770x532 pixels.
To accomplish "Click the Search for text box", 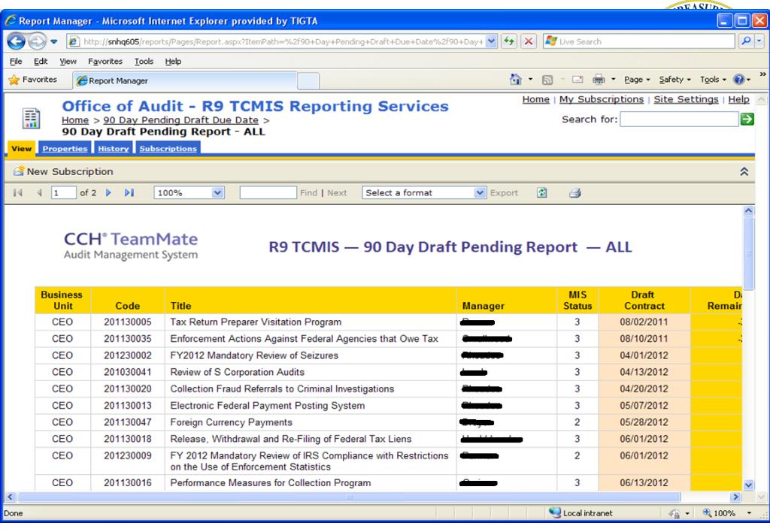I will point(679,119).
